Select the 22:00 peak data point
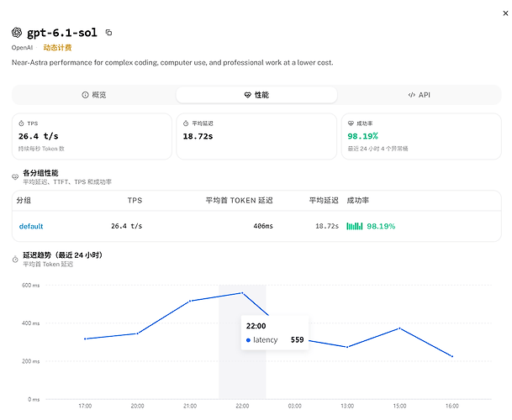 click(242, 293)
